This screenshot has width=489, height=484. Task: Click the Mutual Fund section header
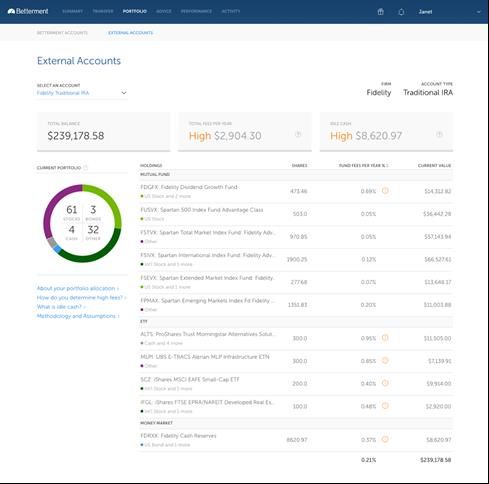(x=295, y=175)
